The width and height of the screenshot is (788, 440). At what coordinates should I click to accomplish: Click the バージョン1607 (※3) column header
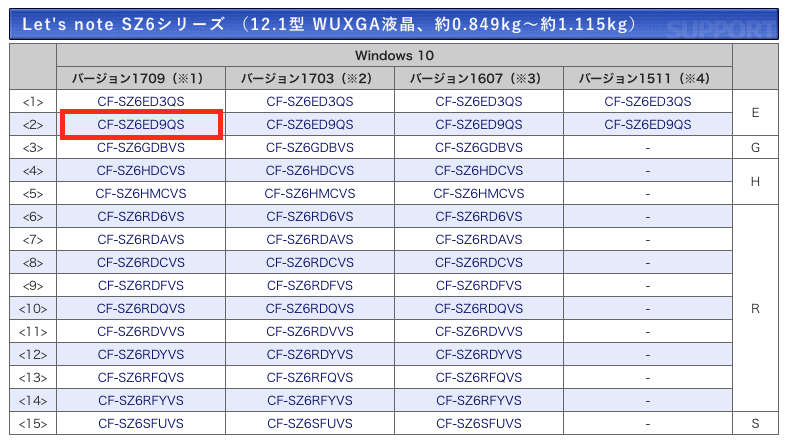(478, 78)
